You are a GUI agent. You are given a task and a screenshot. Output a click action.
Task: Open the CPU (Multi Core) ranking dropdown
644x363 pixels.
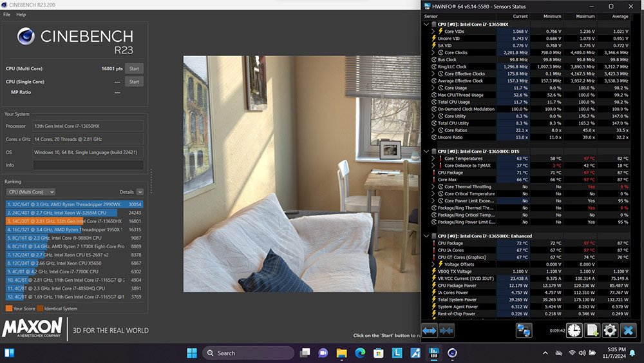30,192
